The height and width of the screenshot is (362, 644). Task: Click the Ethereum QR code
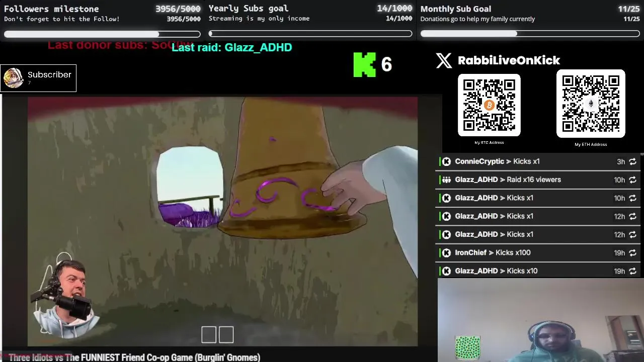[x=591, y=104]
